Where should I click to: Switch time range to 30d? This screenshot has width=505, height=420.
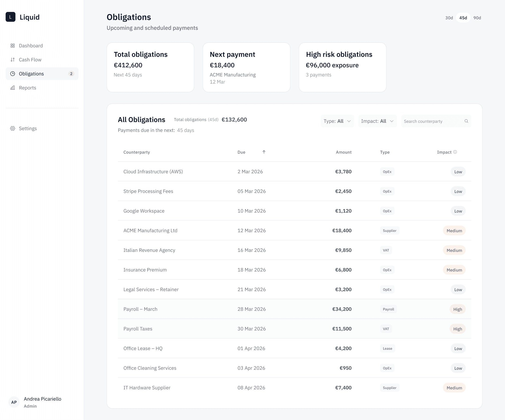(449, 18)
